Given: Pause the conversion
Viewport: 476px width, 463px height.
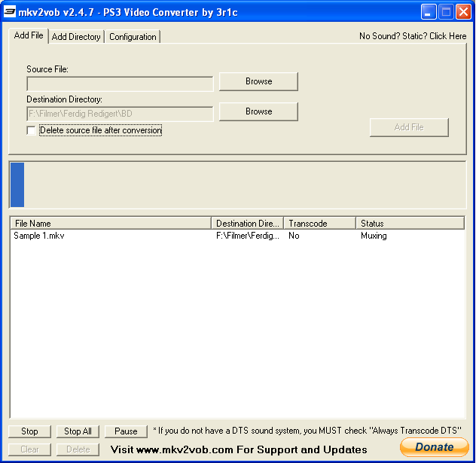Looking at the screenshot, I should coord(126,431).
